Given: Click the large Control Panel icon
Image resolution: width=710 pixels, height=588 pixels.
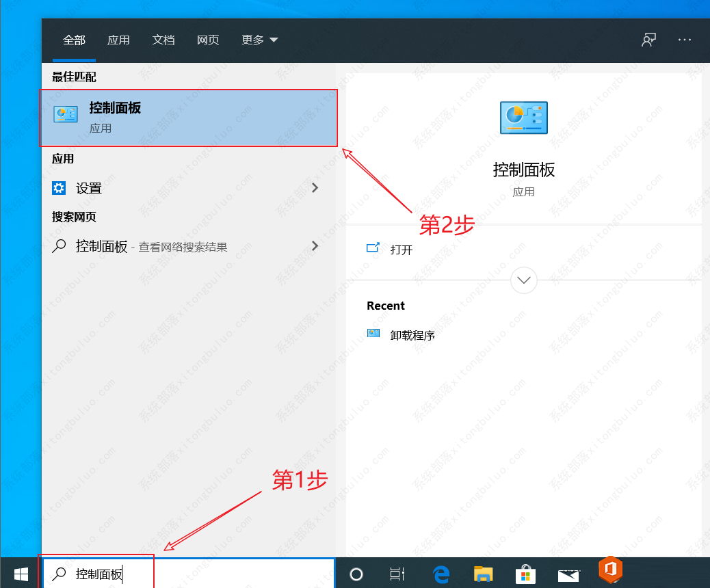Looking at the screenshot, I should 523,118.
